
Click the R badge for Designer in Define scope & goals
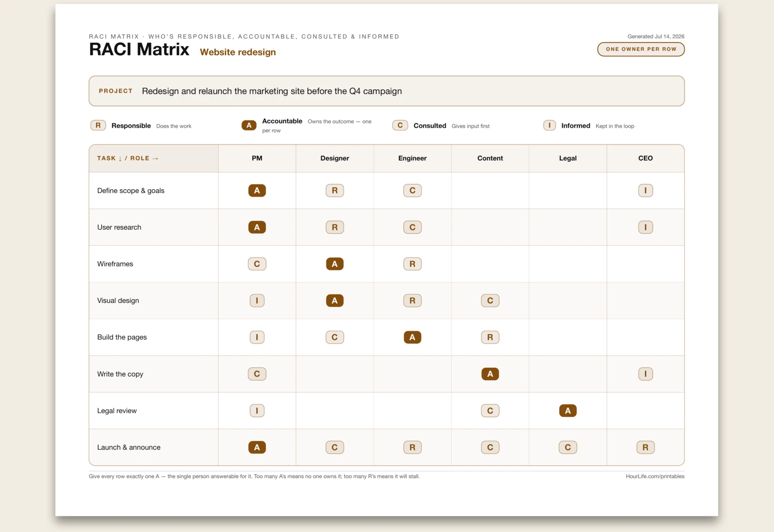(x=335, y=191)
